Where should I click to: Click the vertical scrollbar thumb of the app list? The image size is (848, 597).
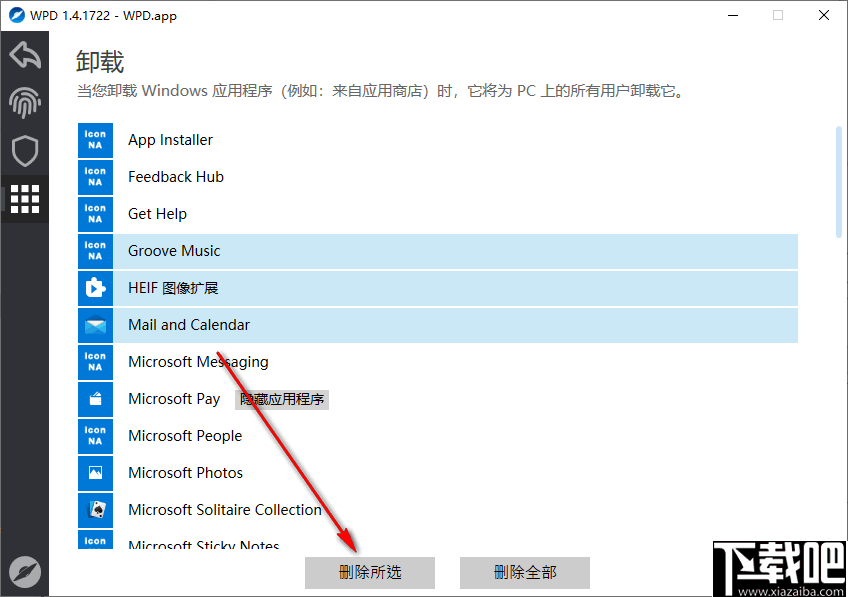coord(839,182)
